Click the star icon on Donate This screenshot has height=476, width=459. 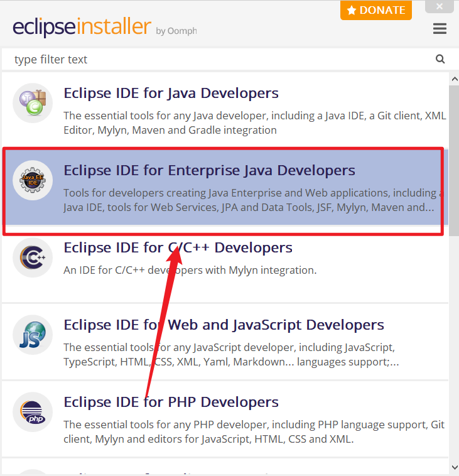click(x=351, y=10)
